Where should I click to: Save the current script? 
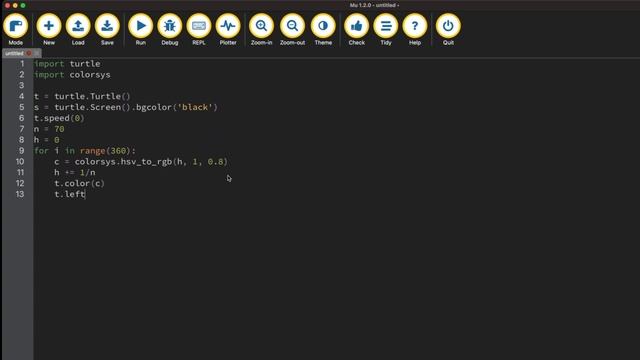tap(107, 29)
